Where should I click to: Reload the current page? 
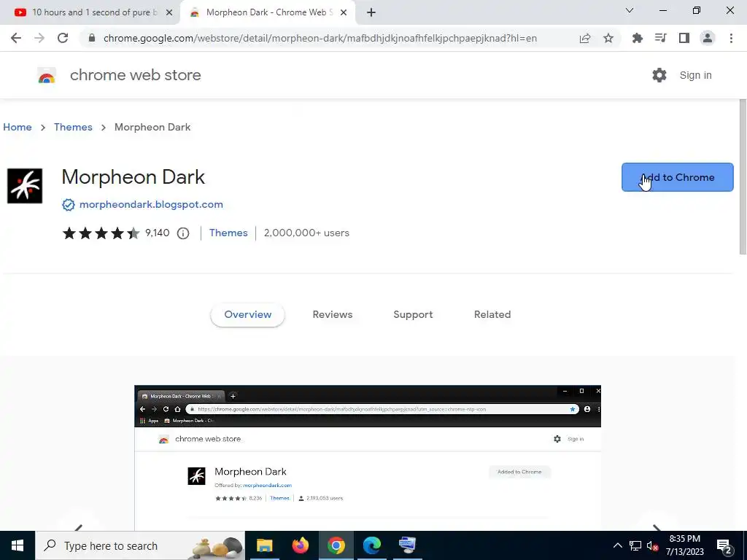[x=63, y=38]
